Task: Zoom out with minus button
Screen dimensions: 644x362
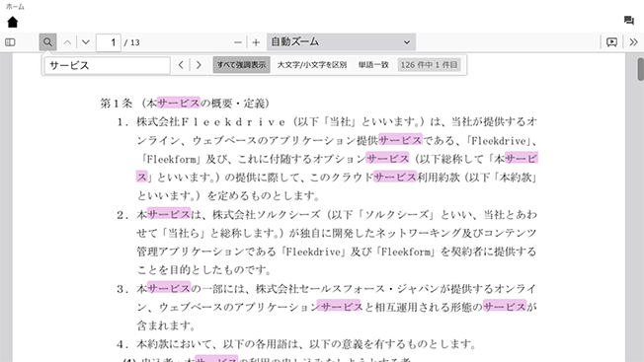Action: (237, 42)
